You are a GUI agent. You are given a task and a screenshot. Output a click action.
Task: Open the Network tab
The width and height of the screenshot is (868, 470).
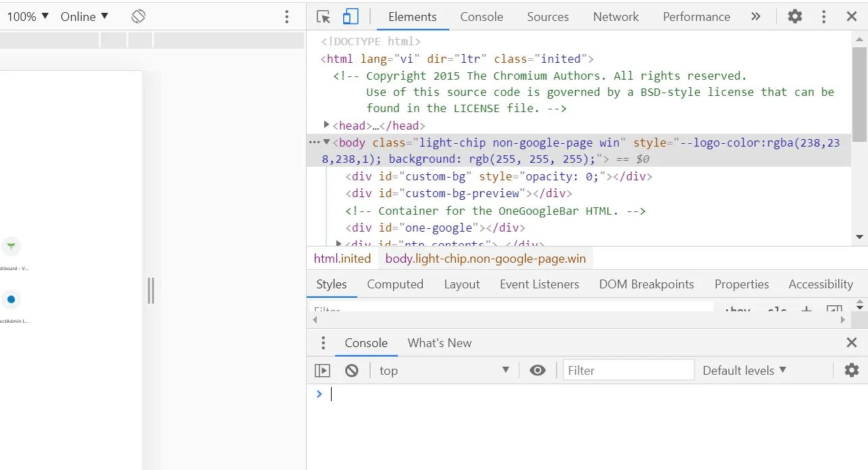616,17
